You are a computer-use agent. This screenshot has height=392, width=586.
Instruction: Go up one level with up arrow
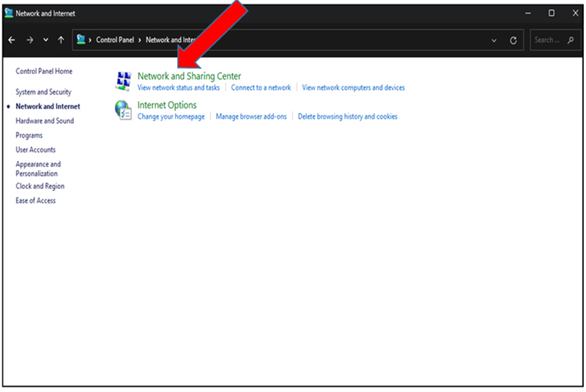point(61,40)
